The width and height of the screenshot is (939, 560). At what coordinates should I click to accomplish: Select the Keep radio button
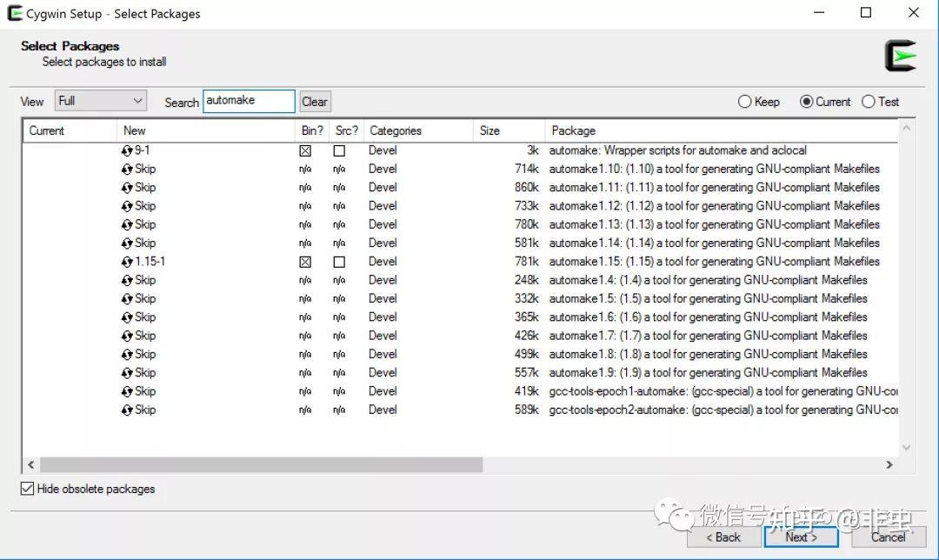(744, 102)
